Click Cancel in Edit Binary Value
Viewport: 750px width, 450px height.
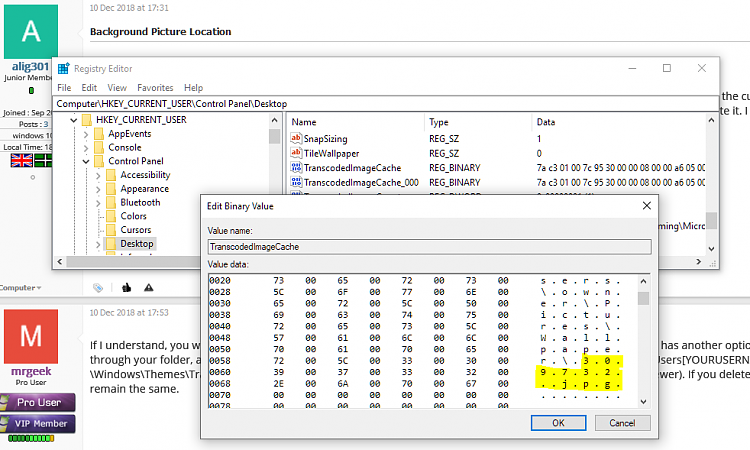[x=622, y=423]
